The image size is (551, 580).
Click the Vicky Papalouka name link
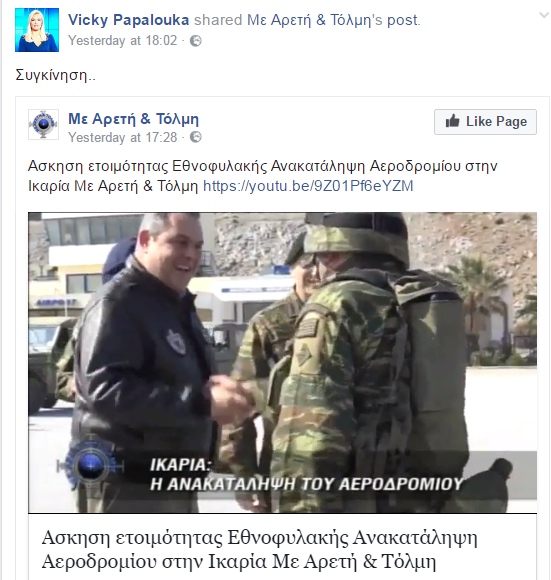coord(128,20)
